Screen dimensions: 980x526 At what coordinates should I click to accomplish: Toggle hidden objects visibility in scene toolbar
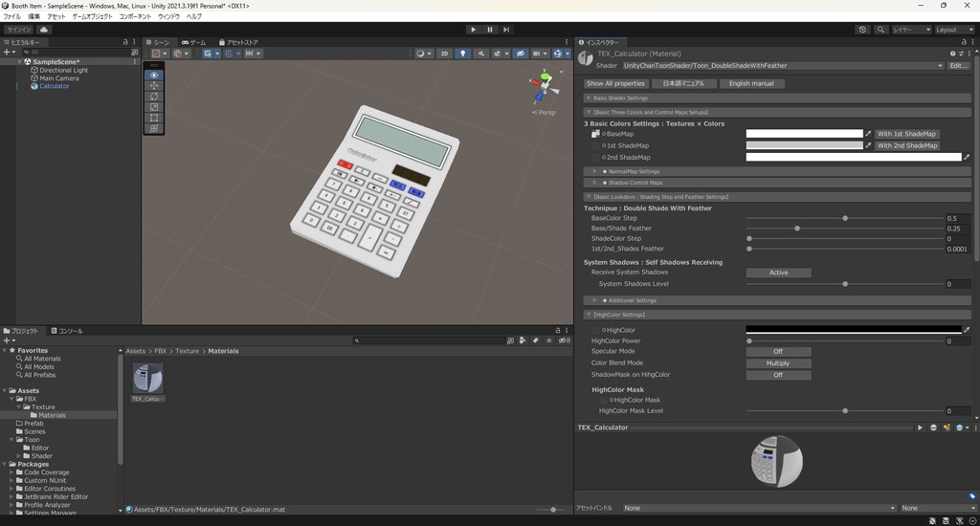coord(520,54)
